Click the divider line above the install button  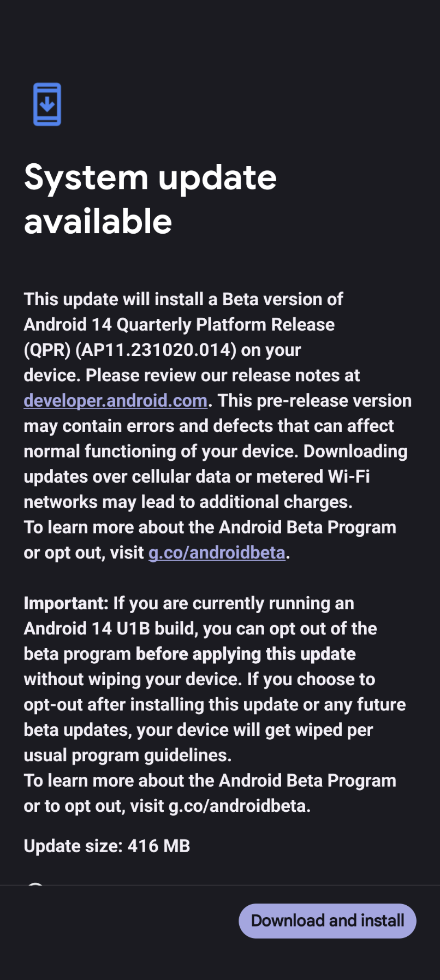click(x=220, y=885)
